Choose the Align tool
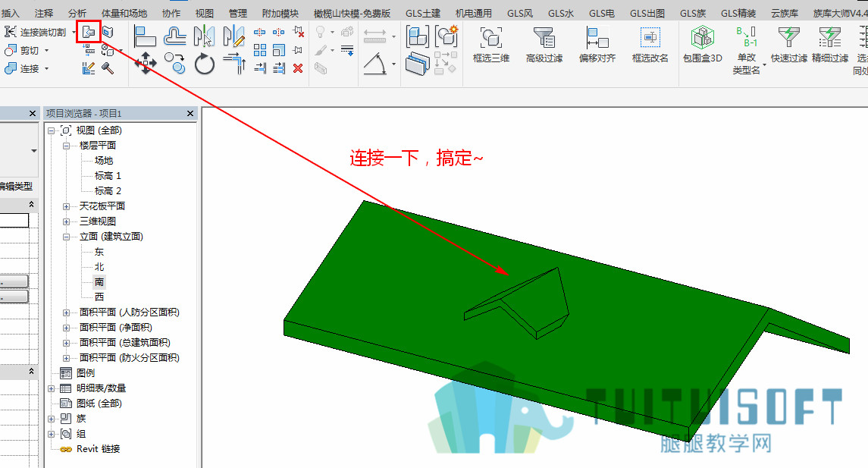The image size is (868, 468). [x=145, y=36]
